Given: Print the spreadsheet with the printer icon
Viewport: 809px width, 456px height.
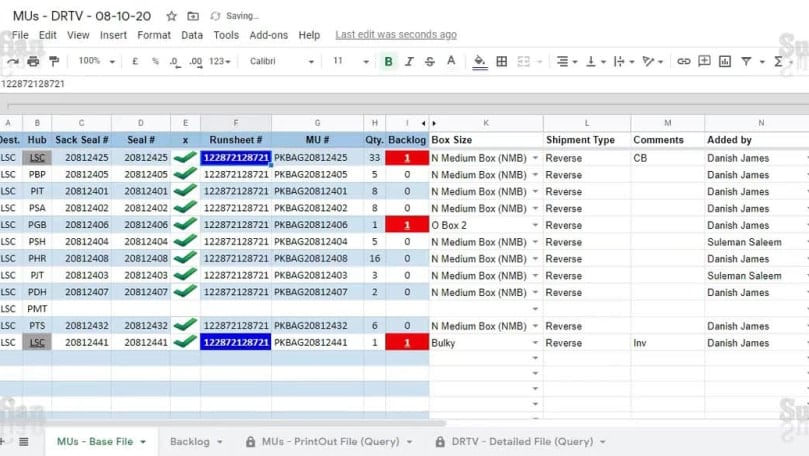Looking at the screenshot, I should click(x=33, y=61).
